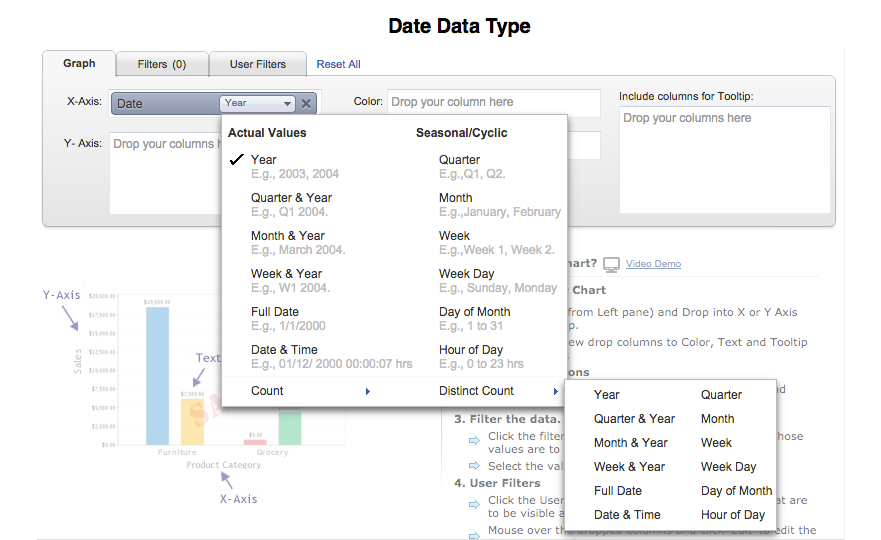881x540 pixels.
Task: Click the Tooltip columns drop area
Action: pos(724,159)
